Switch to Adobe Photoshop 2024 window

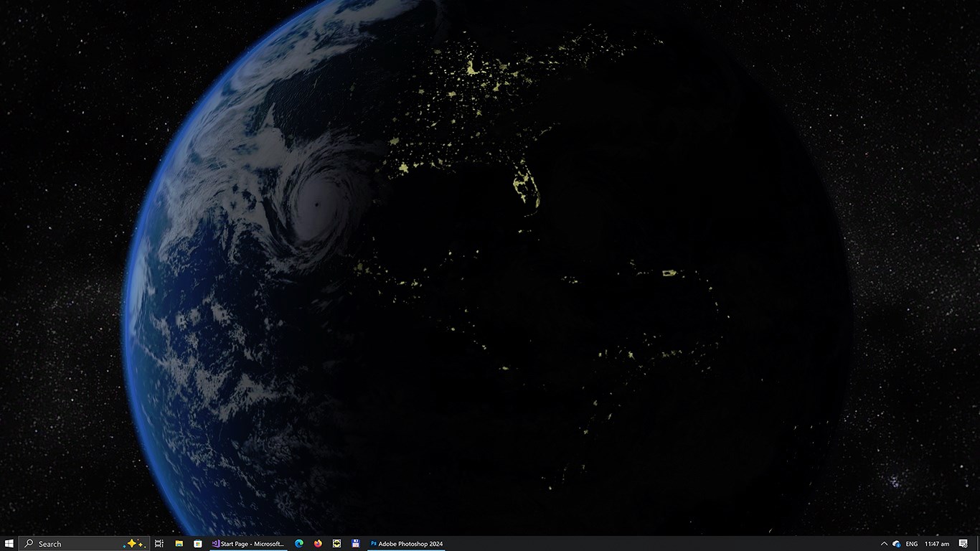click(x=406, y=544)
